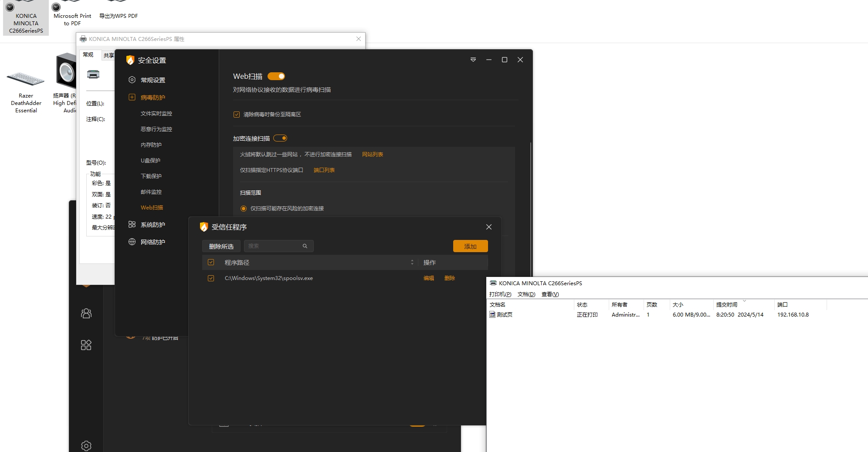Open 下载保护 settings
This screenshot has height=452, width=868.
tap(151, 176)
